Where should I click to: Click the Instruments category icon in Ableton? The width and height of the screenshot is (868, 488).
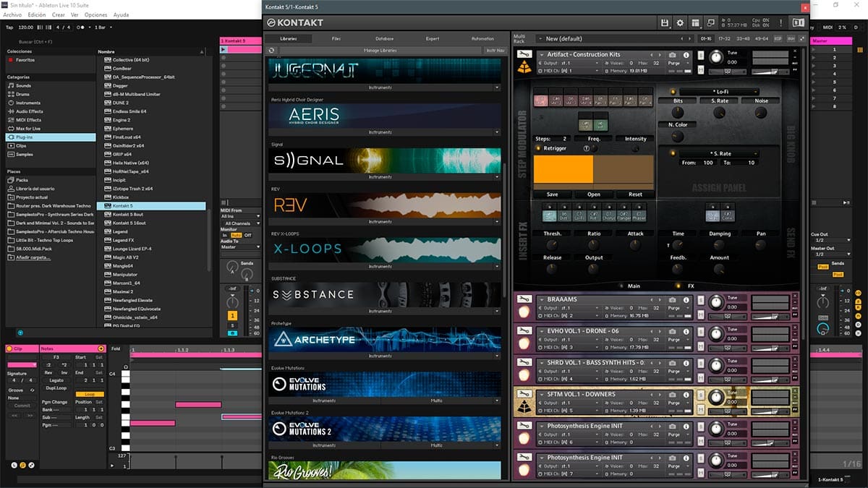click(x=11, y=103)
